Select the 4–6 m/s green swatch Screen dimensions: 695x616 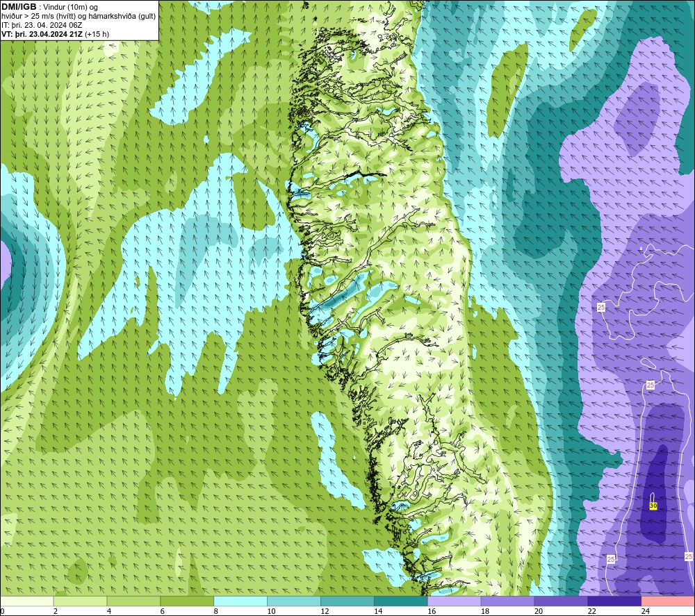[133, 601]
